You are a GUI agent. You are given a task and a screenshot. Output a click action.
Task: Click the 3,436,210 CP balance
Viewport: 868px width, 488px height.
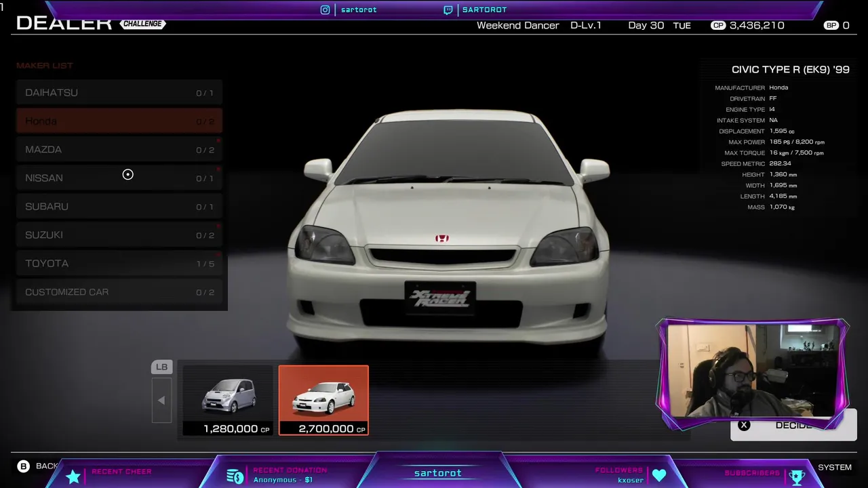757,25
